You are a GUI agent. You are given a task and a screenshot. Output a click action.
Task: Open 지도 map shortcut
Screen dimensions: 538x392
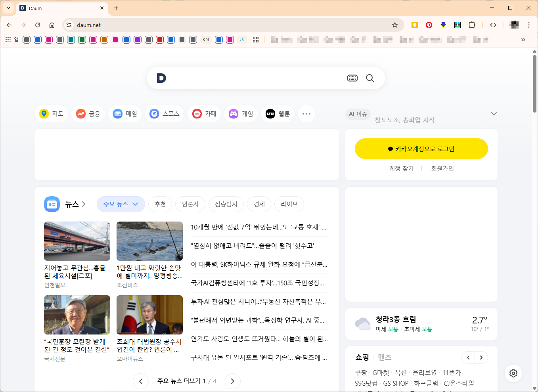tap(52, 114)
